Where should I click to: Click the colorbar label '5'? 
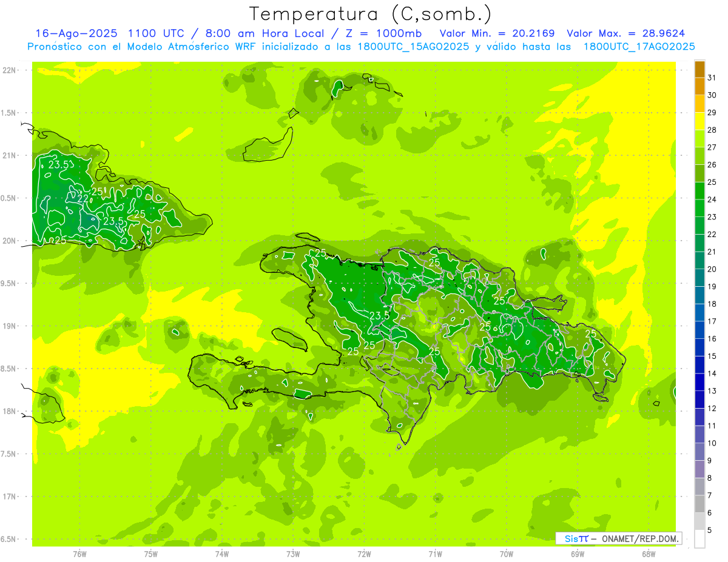coord(710,530)
